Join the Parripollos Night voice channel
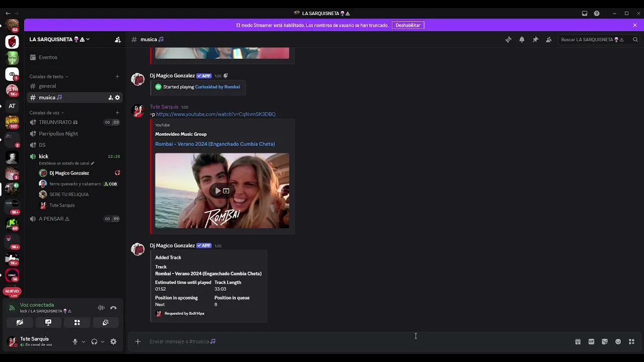The width and height of the screenshot is (644, 362). pyautogui.click(x=74, y=134)
